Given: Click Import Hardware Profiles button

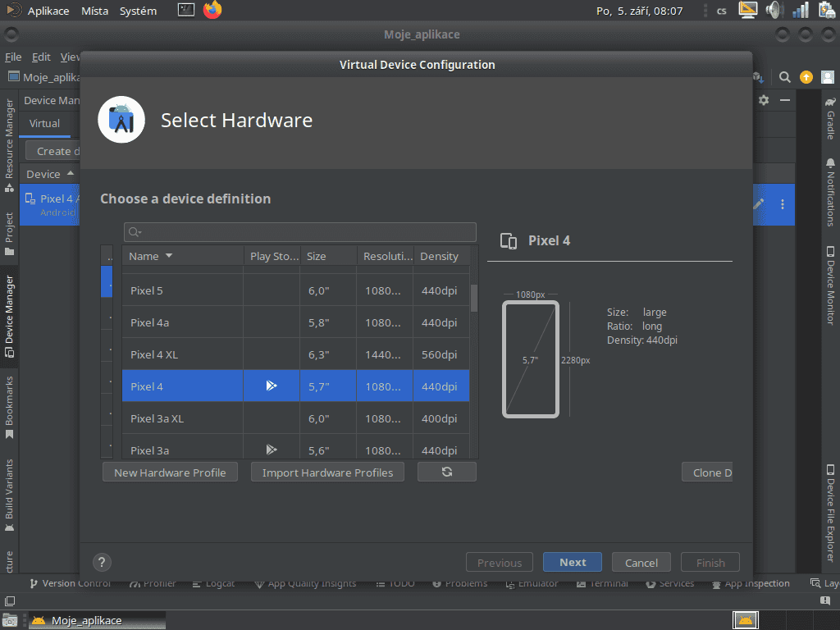Looking at the screenshot, I should click(327, 472).
